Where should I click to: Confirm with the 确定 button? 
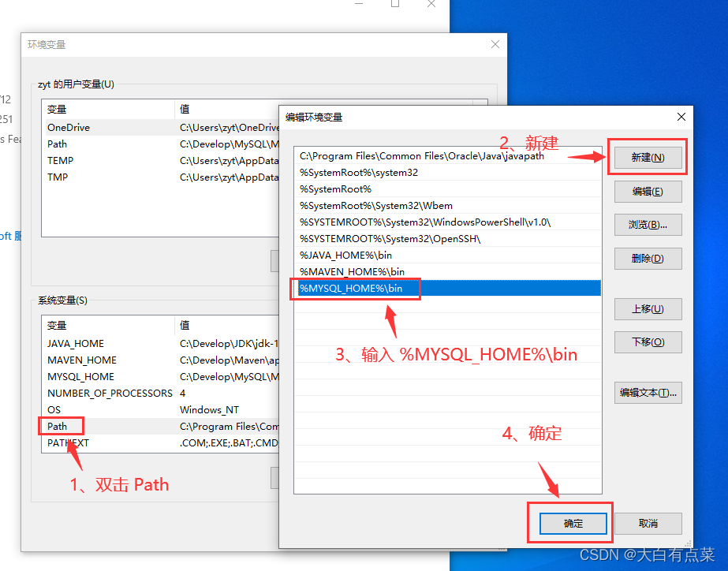pyautogui.click(x=573, y=524)
